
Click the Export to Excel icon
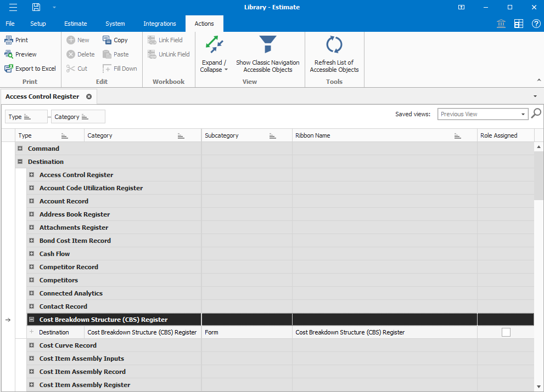pos(9,69)
